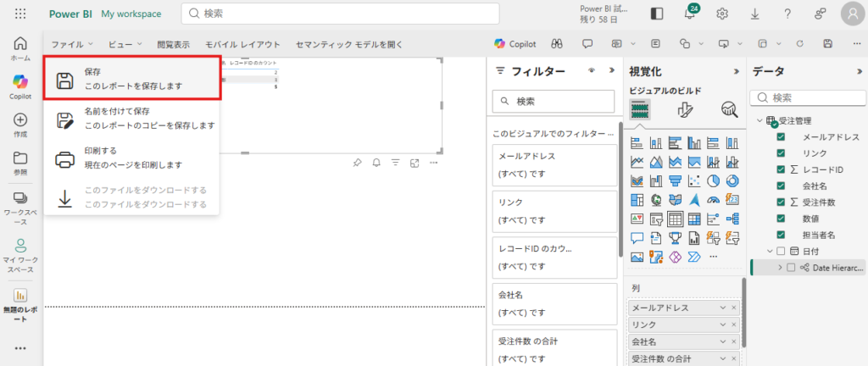Toggle the 担当者名 field checkbox
This screenshot has height=366, width=868.
point(781,234)
